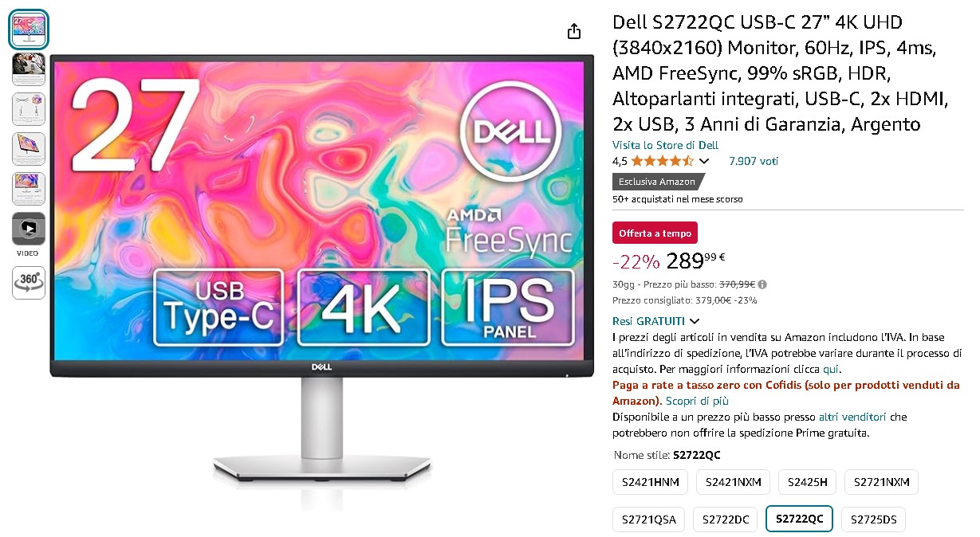The height and width of the screenshot is (537, 980).
Task: Click the info icon next to 370,99€
Action: coord(762,284)
